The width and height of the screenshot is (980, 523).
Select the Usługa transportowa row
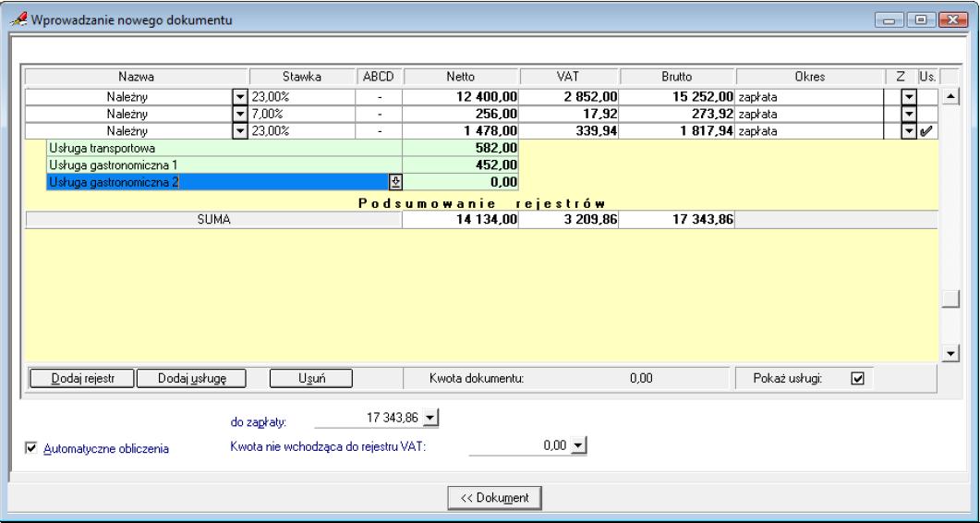click(222, 148)
